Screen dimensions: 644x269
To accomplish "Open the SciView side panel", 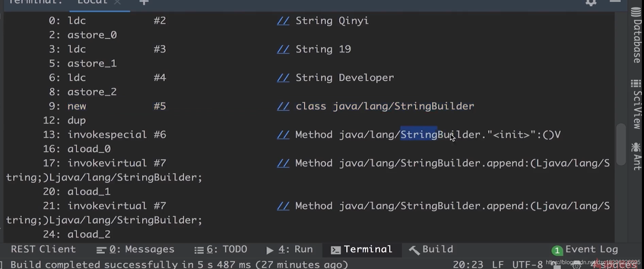I will coord(637,104).
